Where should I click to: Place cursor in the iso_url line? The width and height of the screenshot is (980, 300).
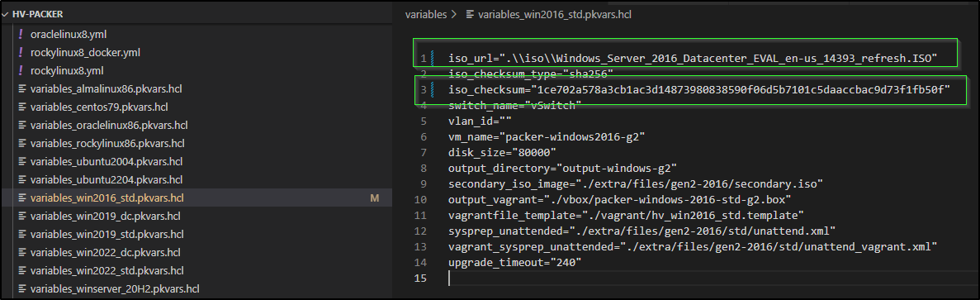coord(694,59)
